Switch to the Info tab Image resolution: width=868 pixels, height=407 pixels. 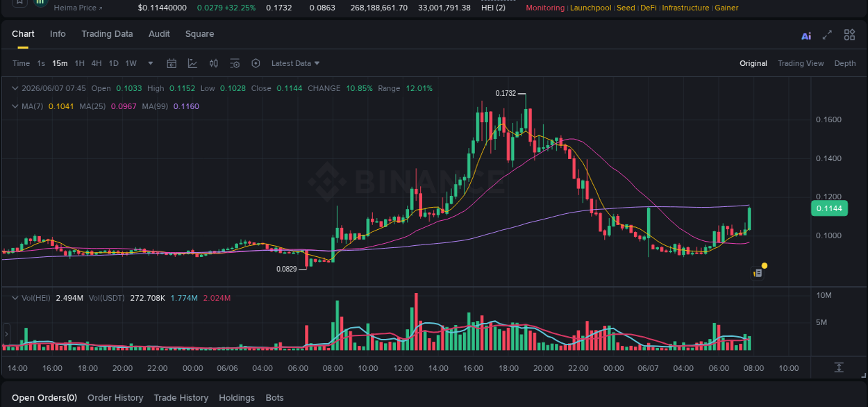click(x=58, y=34)
